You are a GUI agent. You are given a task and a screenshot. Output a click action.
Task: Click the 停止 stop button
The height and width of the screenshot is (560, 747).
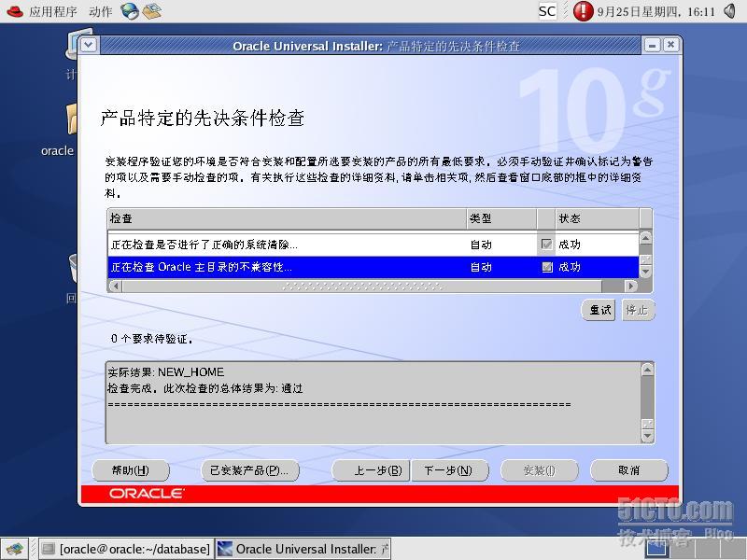click(x=639, y=311)
